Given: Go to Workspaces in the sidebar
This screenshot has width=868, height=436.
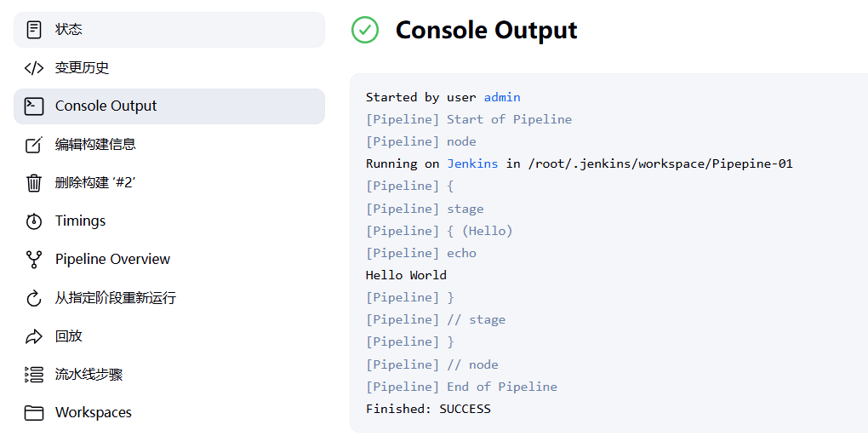Looking at the screenshot, I should coord(93,413).
